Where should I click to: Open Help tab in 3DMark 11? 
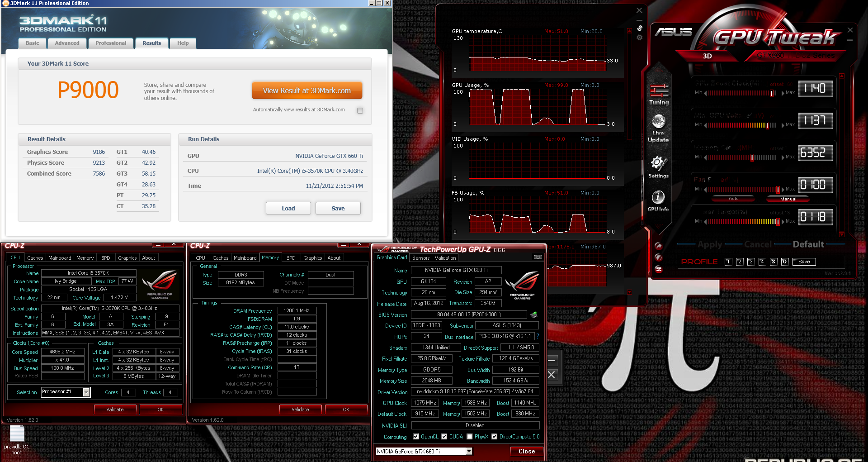point(183,43)
